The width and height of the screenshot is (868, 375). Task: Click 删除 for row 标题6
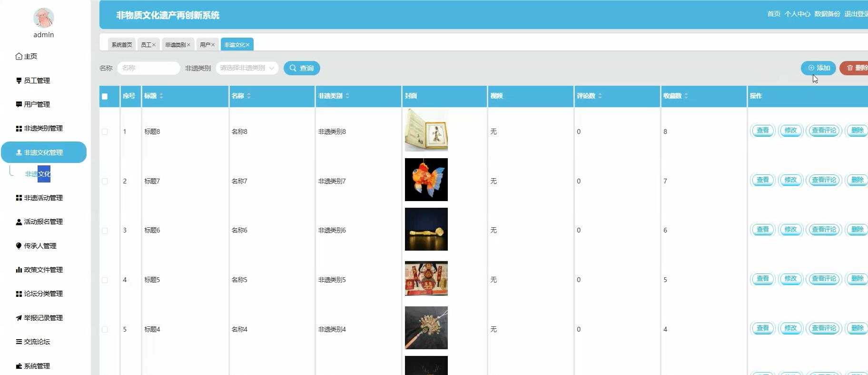[x=857, y=230]
